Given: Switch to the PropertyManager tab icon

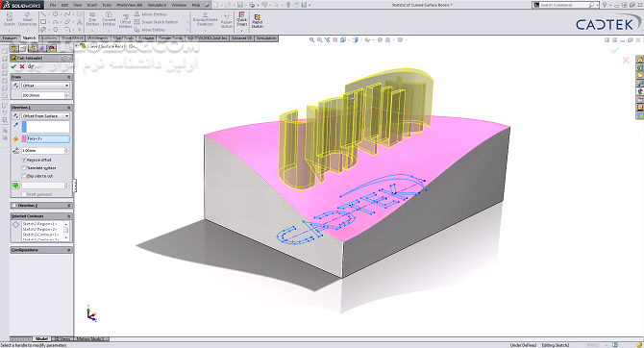Looking at the screenshot, I should [23, 48].
